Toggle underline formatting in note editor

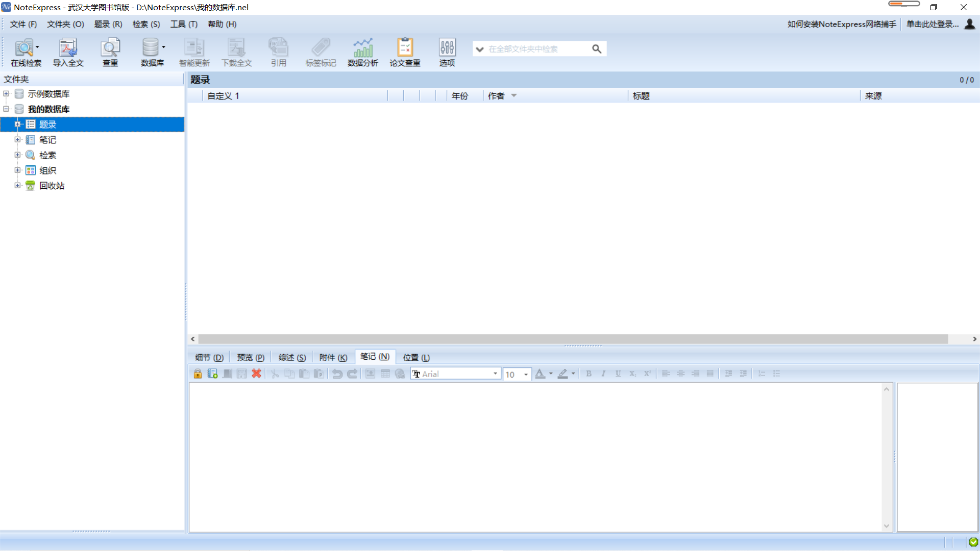coord(618,373)
